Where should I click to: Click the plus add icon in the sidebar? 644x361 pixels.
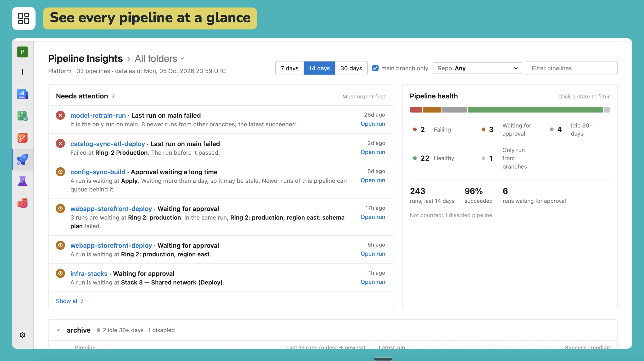(x=22, y=72)
